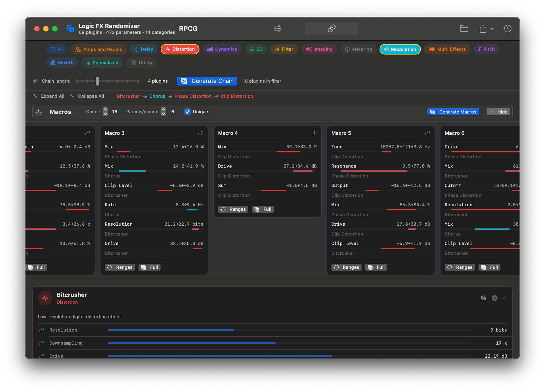The image size is (545, 392).
Task: Select the All category filter
Action: click(56, 49)
